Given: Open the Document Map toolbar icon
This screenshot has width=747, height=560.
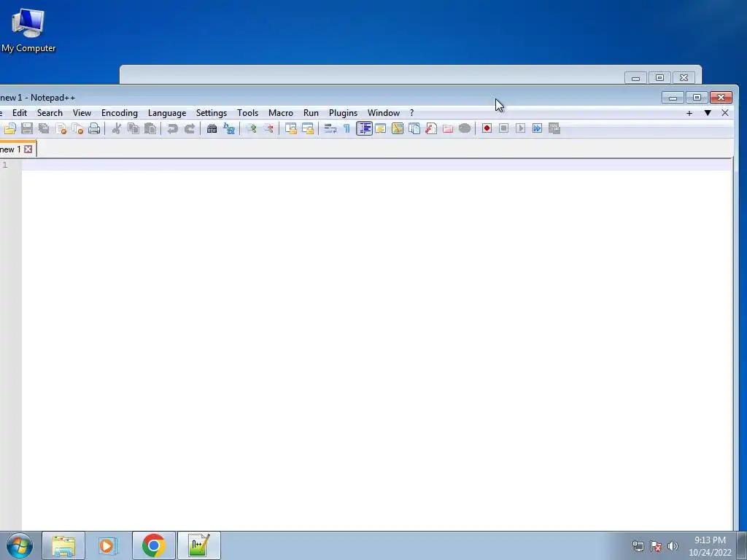Looking at the screenshot, I should coord(398,128).
